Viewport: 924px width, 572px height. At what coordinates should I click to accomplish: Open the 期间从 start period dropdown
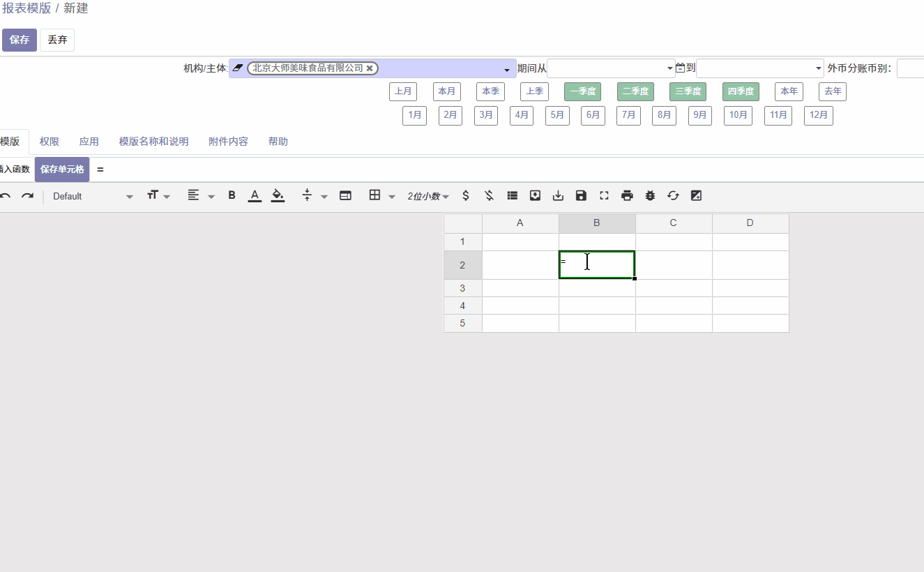click(x=611, y=68)
